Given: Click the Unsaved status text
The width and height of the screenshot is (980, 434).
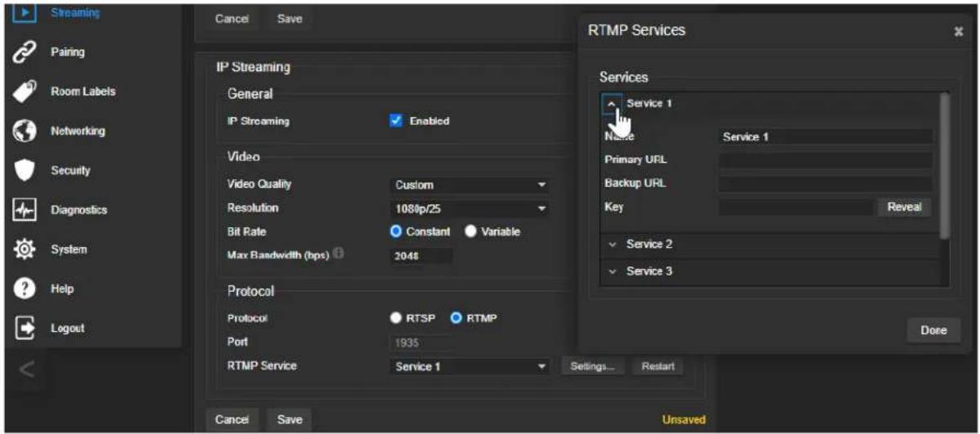Looking at the screenshot, I should pos(683,419).
